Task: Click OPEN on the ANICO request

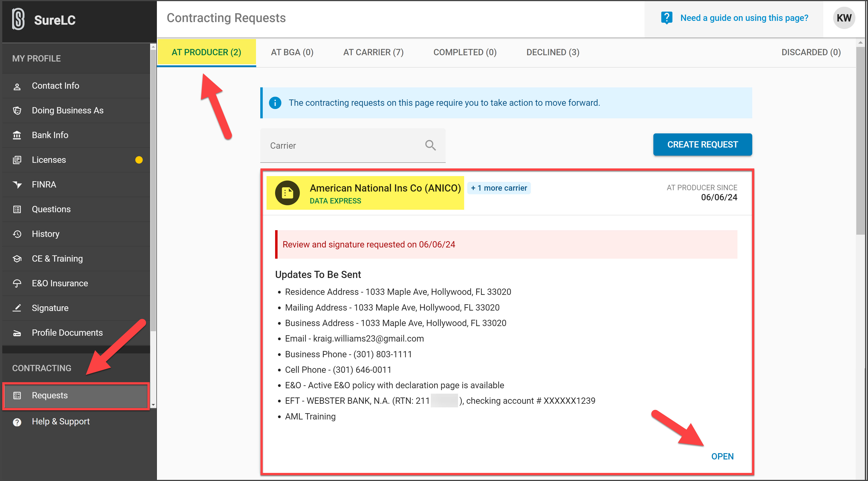Action: 722,457
